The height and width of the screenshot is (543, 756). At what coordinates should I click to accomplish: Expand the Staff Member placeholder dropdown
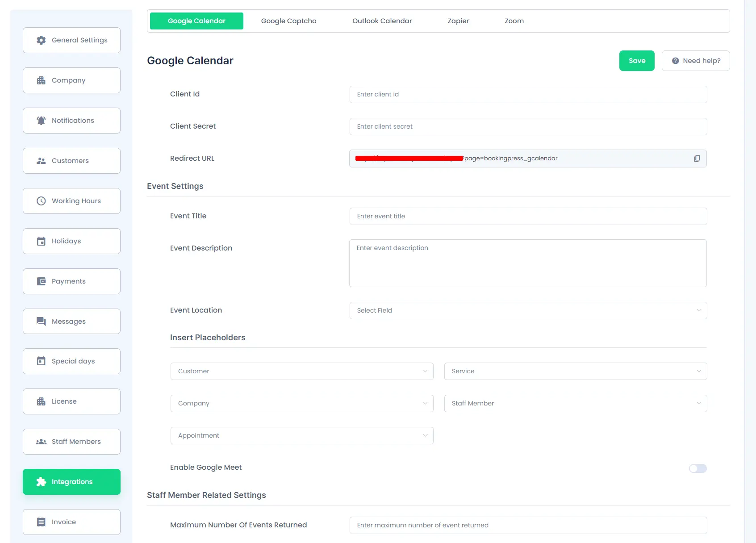(x=576, y=403)
